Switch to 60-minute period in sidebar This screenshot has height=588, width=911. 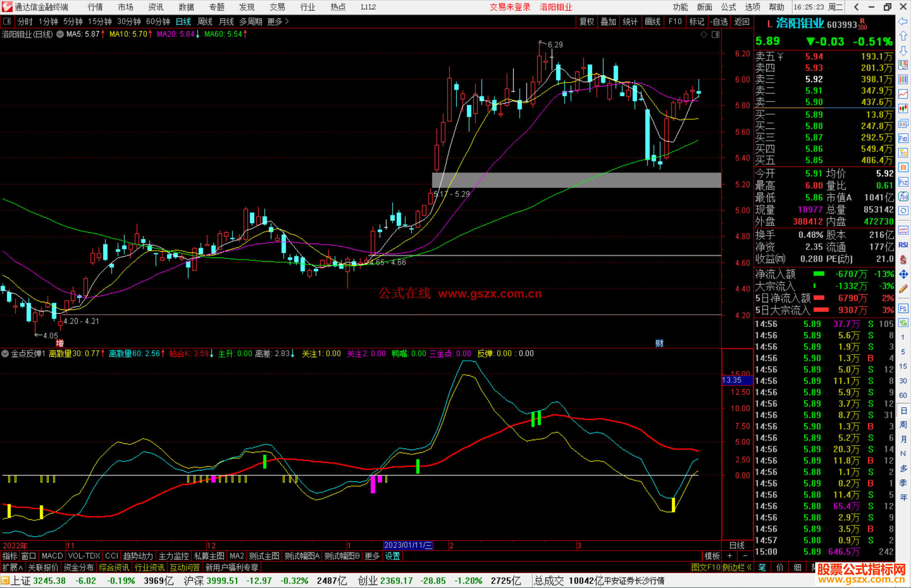point(903,395)
